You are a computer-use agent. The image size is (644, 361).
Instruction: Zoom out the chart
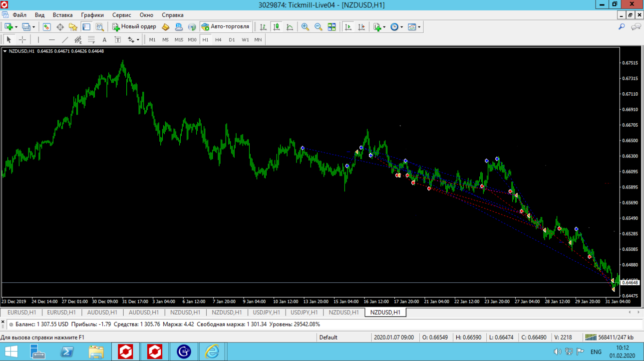click(319, 27)
